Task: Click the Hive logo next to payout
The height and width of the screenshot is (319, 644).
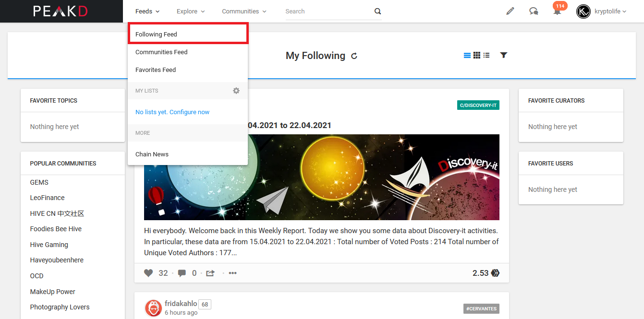Action: [495, 273]
